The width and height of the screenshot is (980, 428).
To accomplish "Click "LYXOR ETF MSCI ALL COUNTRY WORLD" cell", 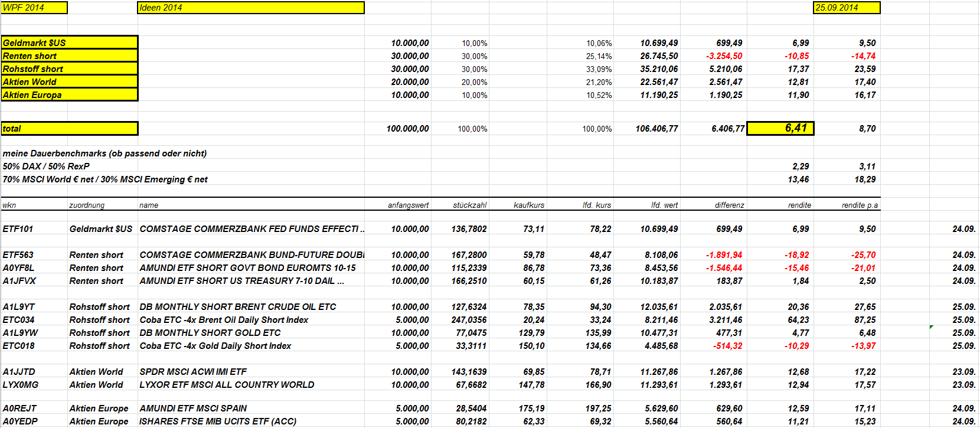I will coord(227,385).
